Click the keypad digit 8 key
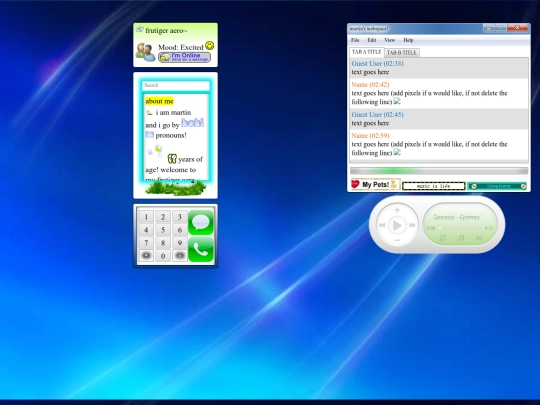 point(163,243)
